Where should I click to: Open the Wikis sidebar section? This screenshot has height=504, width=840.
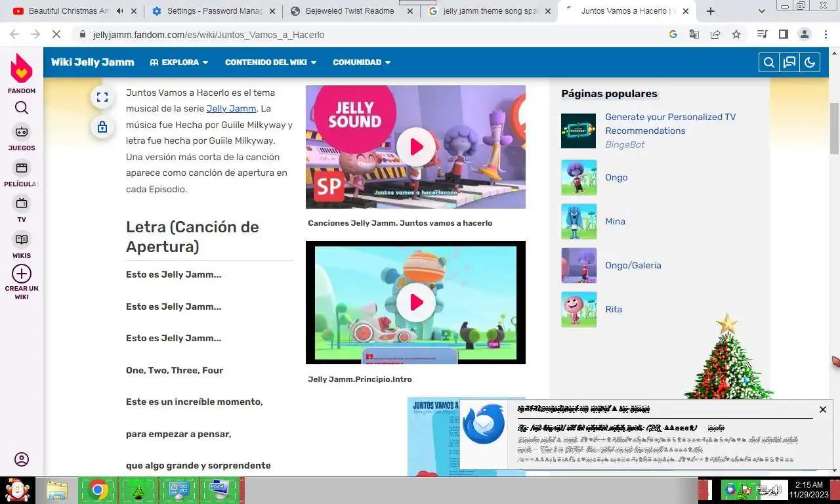tap(22, 246)
